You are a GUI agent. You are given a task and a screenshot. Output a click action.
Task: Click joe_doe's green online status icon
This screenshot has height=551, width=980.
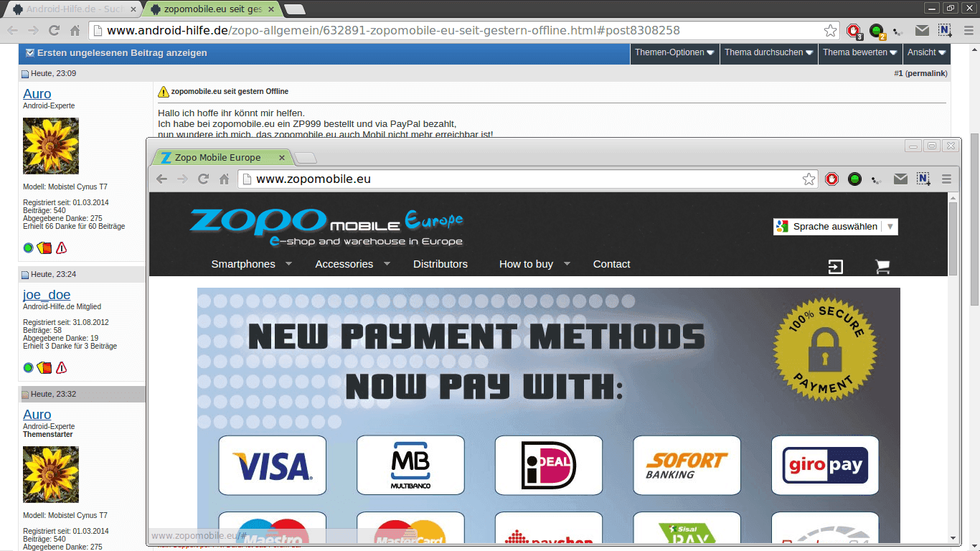point(28,368)
